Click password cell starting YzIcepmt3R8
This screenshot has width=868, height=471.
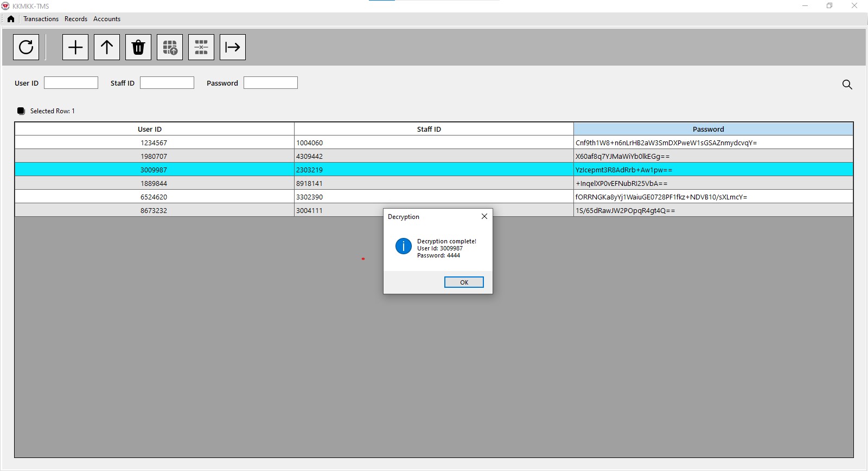pyautogui.click(x=713, y=170)
